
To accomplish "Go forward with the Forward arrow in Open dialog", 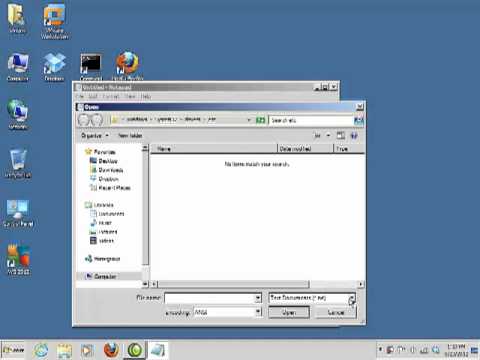I will pyautogui.click(x=97, y=120).
